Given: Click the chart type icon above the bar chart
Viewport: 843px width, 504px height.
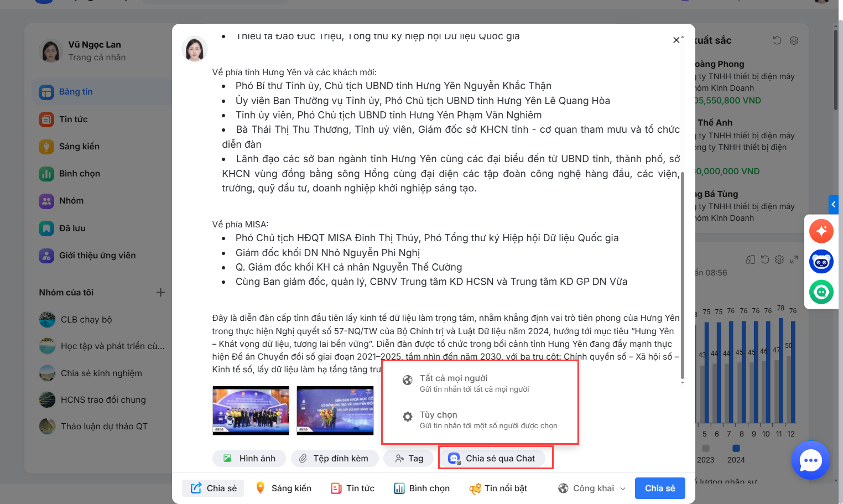Looking at the screenshot, I should (x=750, y=259).
